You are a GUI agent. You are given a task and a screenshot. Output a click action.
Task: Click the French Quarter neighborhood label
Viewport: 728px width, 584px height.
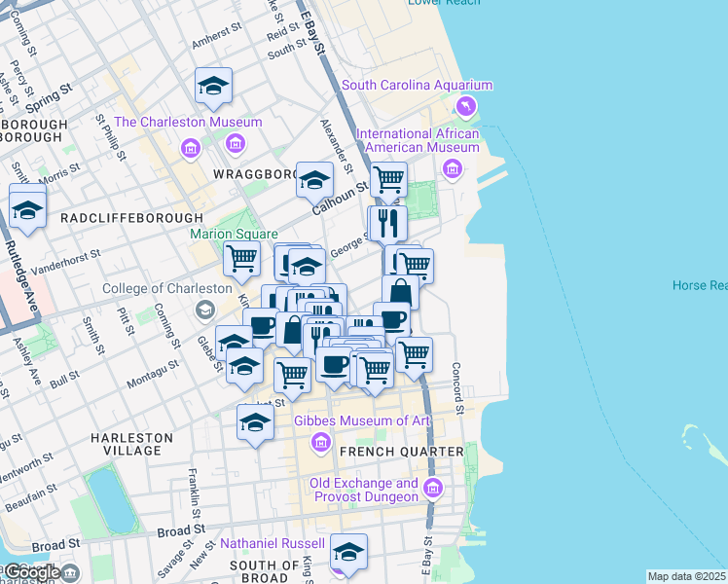402,452
